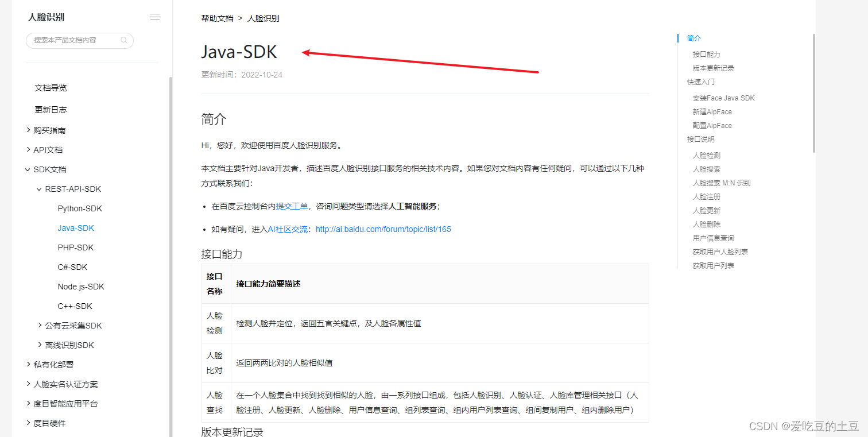The width and height of the screenshot is (868, 437).
Task: Click 人脸识别 breadcrumb link
Action: [263, 18]
